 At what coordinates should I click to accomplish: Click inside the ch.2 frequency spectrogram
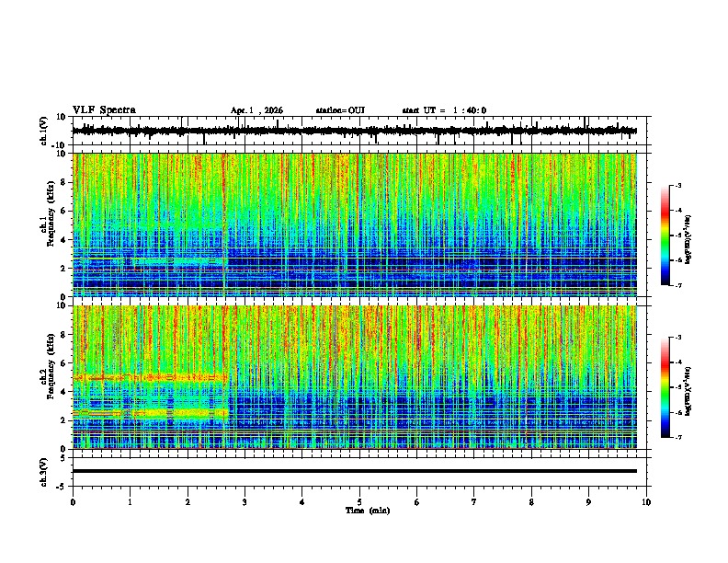tap(355, 377)
